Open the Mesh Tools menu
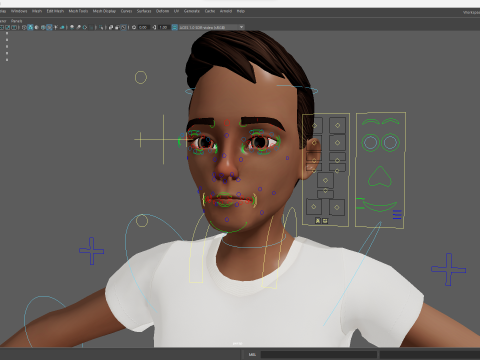This screenshot has width=480, height=360. (78, 11)
